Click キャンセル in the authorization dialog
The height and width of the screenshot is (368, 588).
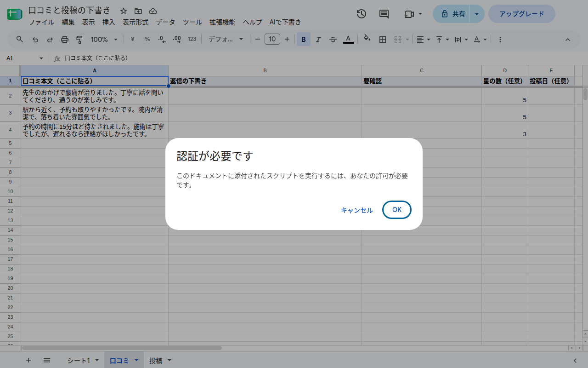coord(356,210)
